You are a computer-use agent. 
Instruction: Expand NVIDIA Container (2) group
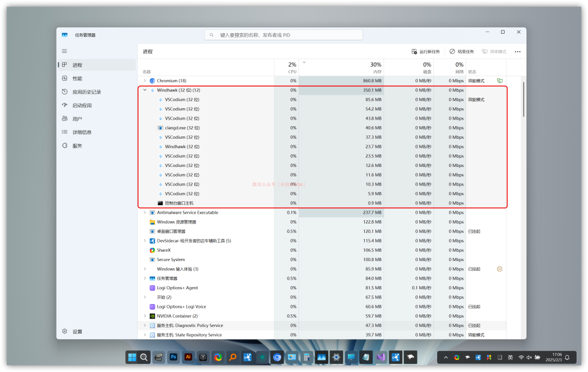[145, 316]
